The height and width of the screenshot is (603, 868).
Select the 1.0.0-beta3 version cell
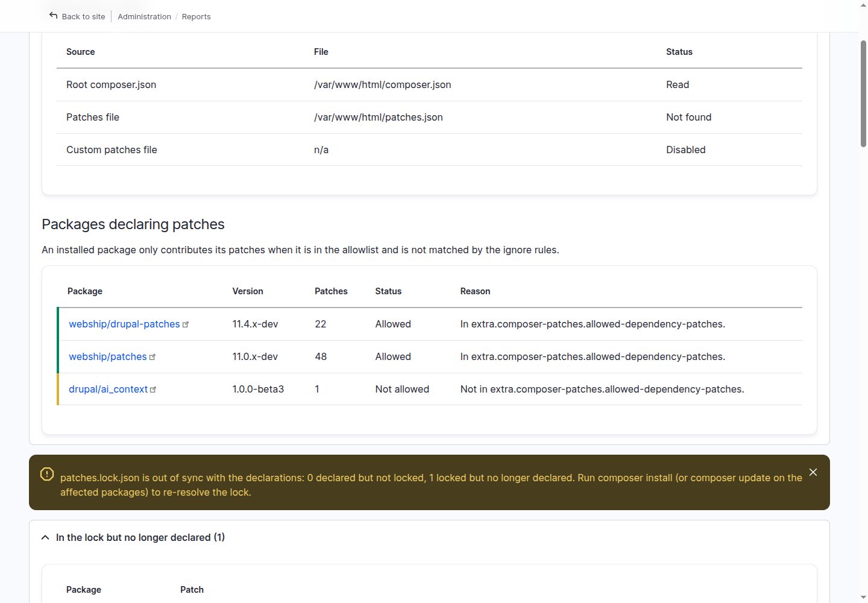coord(258,389)
